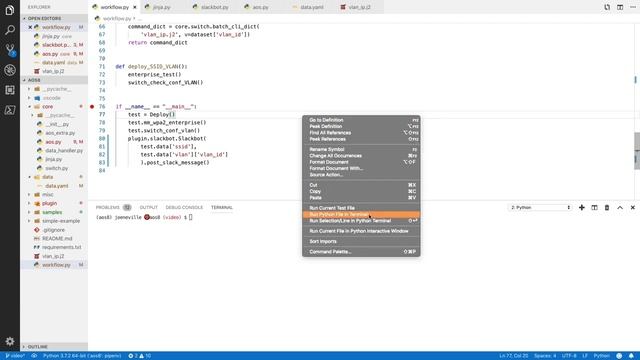Close the terminal panel
Image resolution: width=640 pixels, height=360 pixels.
(633, 207)
